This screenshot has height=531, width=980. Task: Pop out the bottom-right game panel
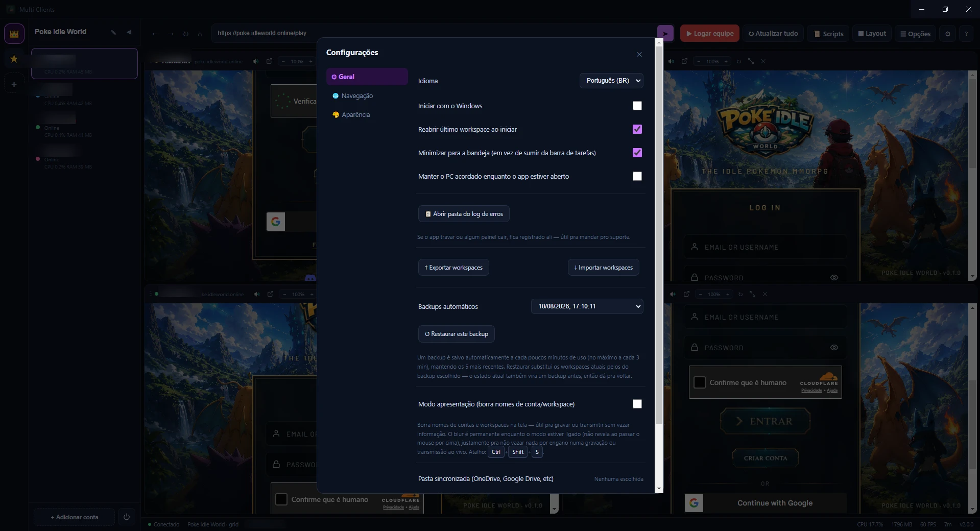[686, 294]
